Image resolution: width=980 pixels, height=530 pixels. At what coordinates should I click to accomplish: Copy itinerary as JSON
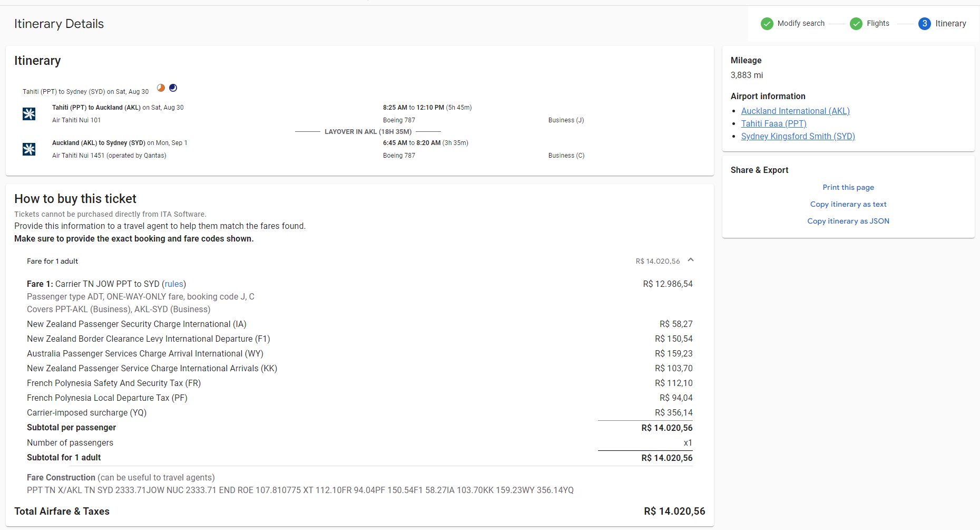pos(848,221)
